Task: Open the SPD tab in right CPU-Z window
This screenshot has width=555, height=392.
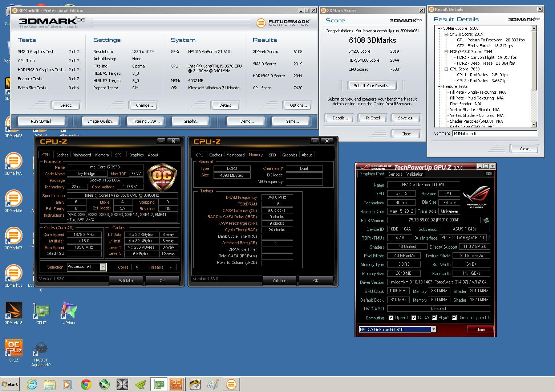Action: (272, 155)
